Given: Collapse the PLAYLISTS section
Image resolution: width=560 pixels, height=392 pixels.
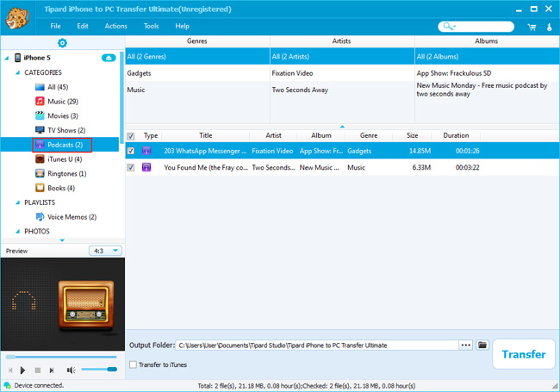Looking at the screenshot, I should pyautogui.click(x=17, y=202).
